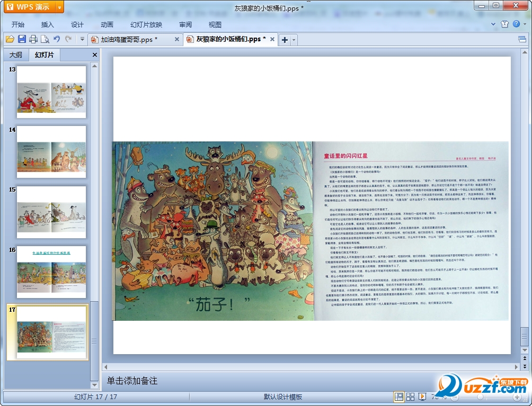532x406 pixels.
Task: Click the print icon
Action: 33,39
